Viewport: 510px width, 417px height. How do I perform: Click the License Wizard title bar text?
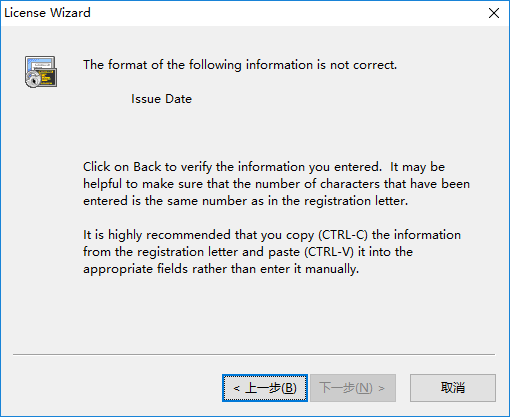(47, 13)
